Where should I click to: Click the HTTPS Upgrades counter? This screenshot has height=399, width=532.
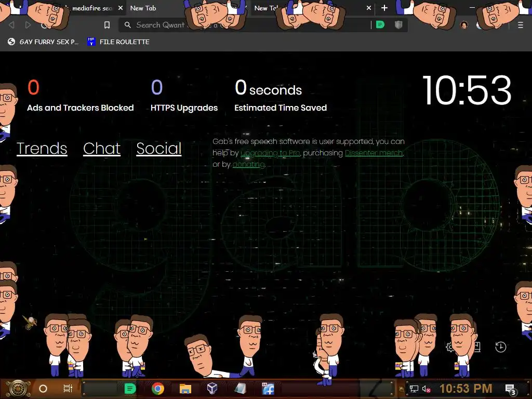click(x=184, y=96)
